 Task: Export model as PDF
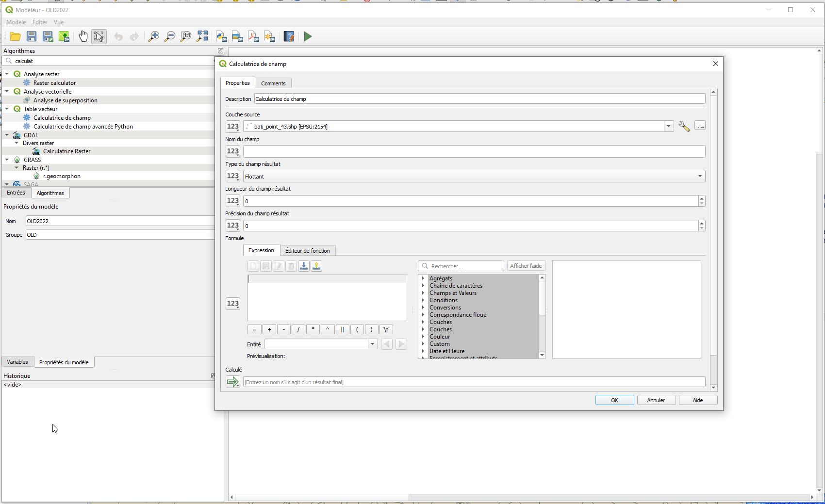click(253, 36)
